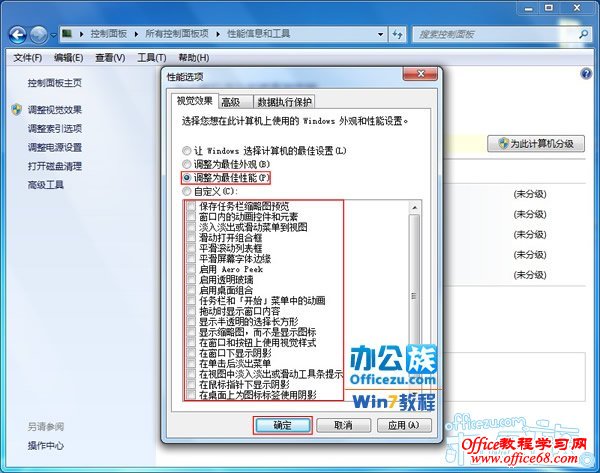Check 显示半透明的选择长方形
The height and width of the screenshot is (473, 600).
tap(191, 321)
